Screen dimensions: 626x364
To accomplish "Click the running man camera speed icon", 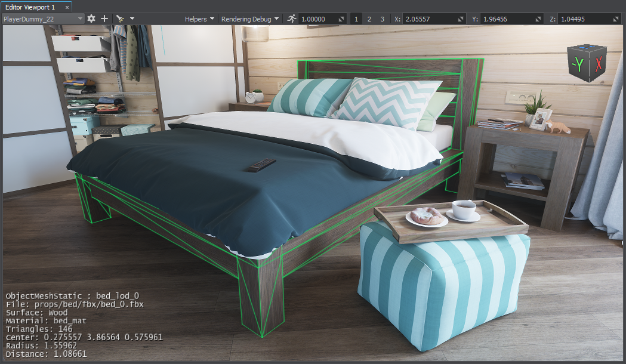I will (x=291, y=18).
